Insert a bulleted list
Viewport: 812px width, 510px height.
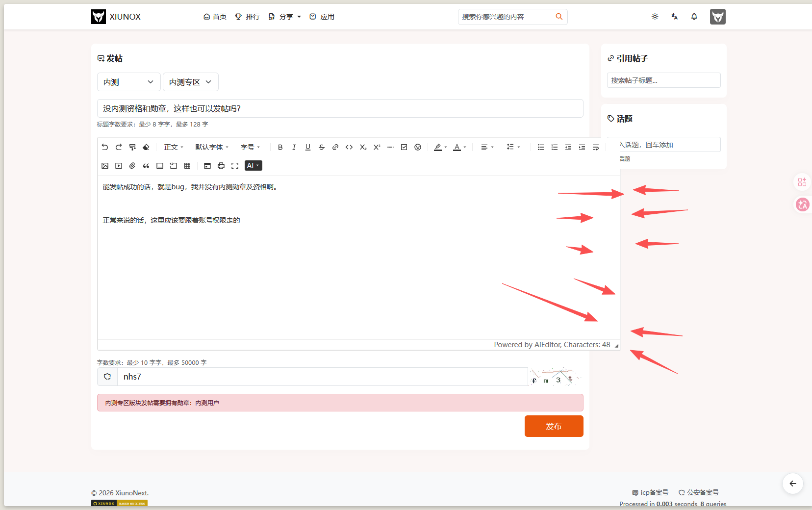click(541, 147)
